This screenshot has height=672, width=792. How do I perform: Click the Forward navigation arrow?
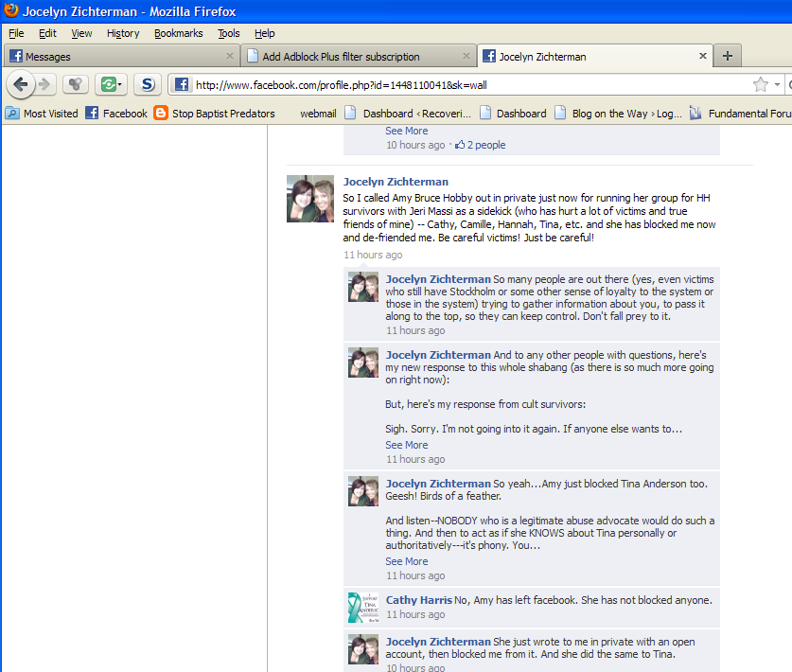pos(45,84)
